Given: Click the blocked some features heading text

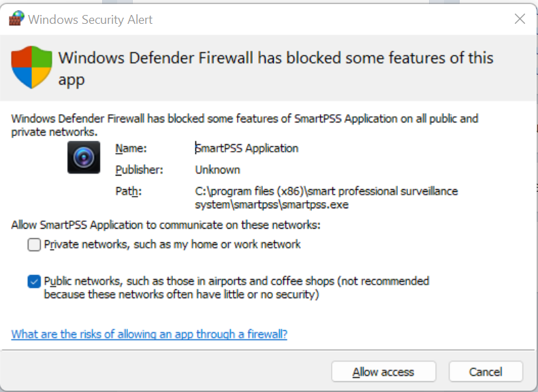Looking at the screenshot, I should tap(276, 69).
